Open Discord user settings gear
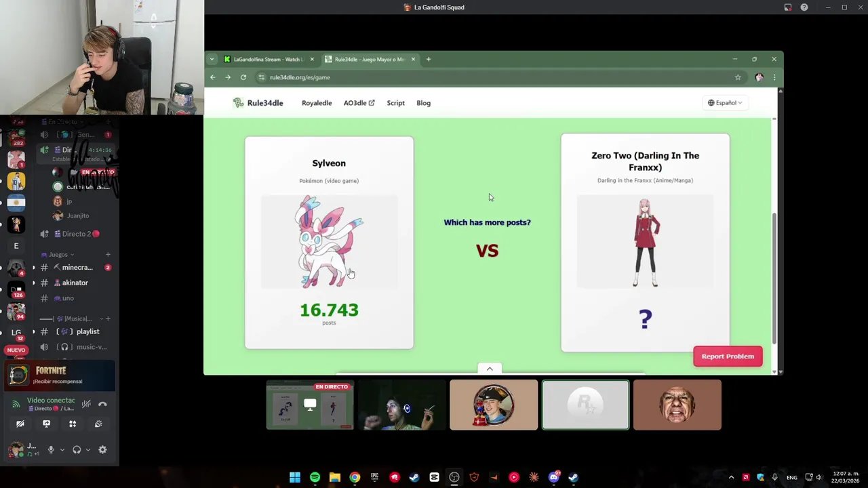868x488 pixels. [102, 450]
